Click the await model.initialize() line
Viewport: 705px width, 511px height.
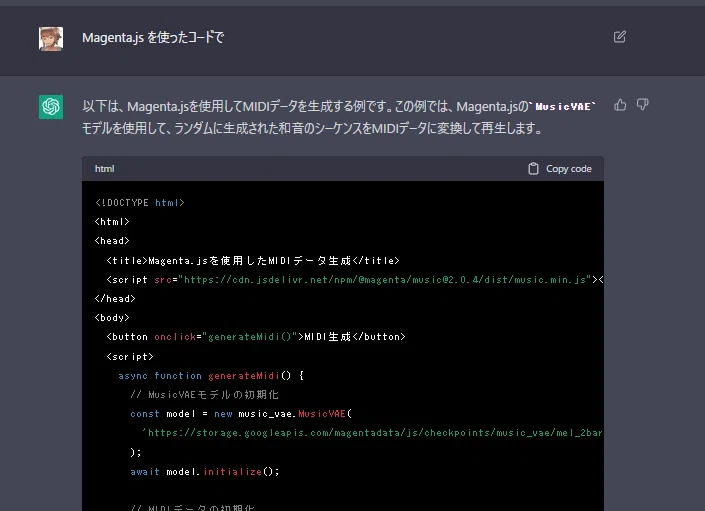coord(205,472)
